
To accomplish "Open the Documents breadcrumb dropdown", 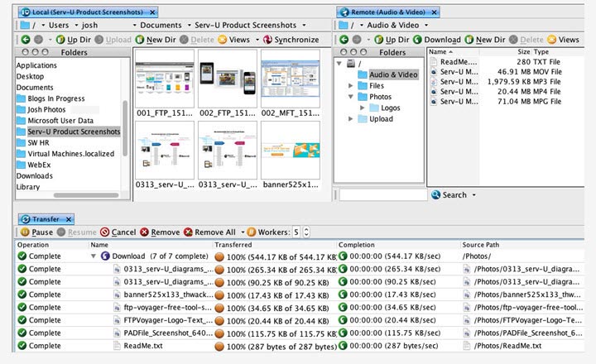I will (190, 26).
